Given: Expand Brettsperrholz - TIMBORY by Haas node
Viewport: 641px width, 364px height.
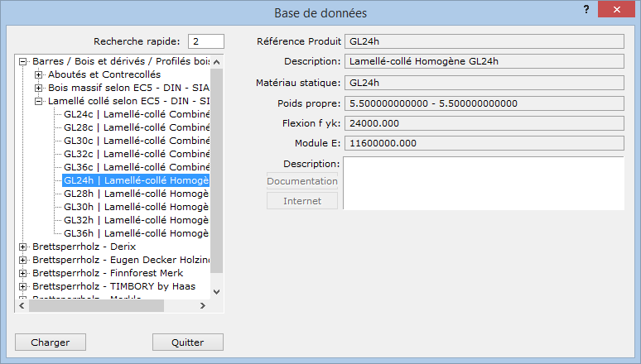Looking at the screenshot, I should 23,286.
